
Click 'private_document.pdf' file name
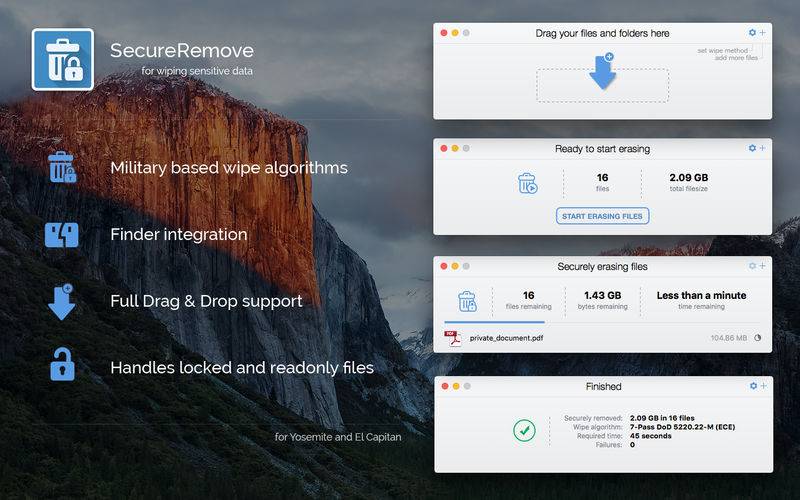[x=506, y=338]
